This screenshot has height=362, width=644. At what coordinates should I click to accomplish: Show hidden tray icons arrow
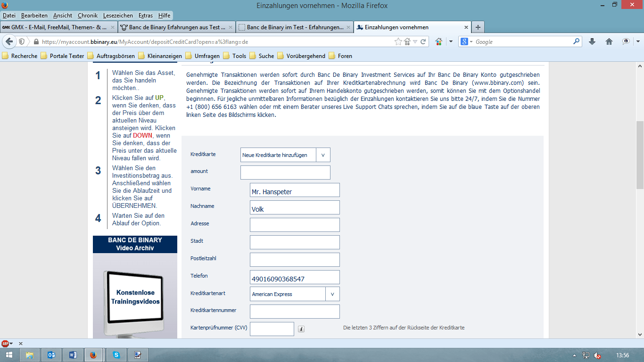click(x=575, y=355)
